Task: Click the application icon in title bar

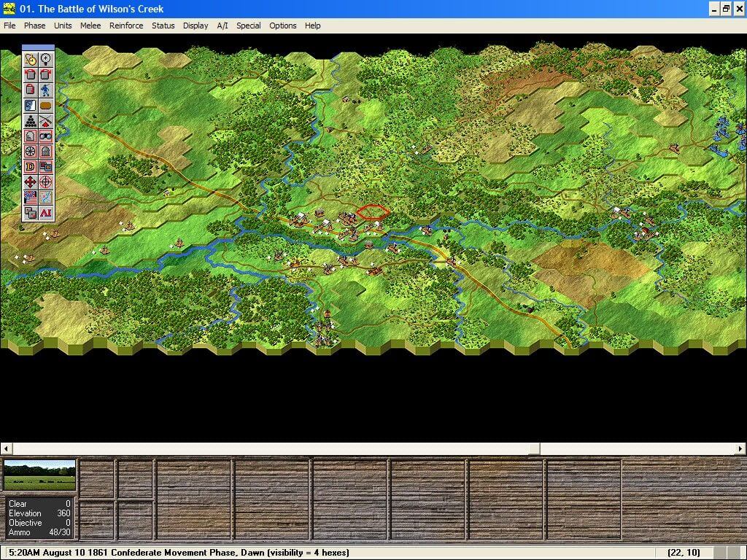Action: coord(9,9)
